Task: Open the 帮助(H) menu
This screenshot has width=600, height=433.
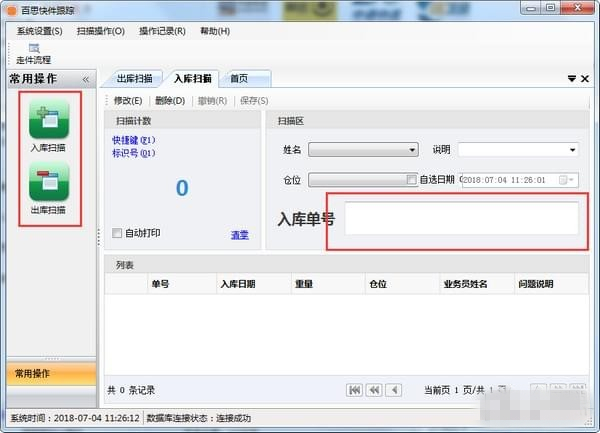Action: click(x=215, y=31)
